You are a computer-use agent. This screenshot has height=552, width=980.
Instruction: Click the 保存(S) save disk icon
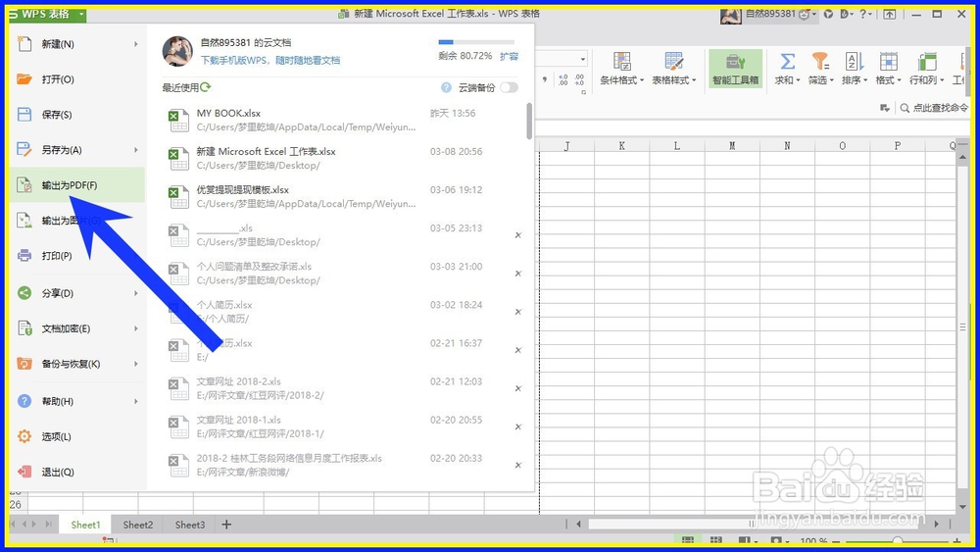(24, 115)
